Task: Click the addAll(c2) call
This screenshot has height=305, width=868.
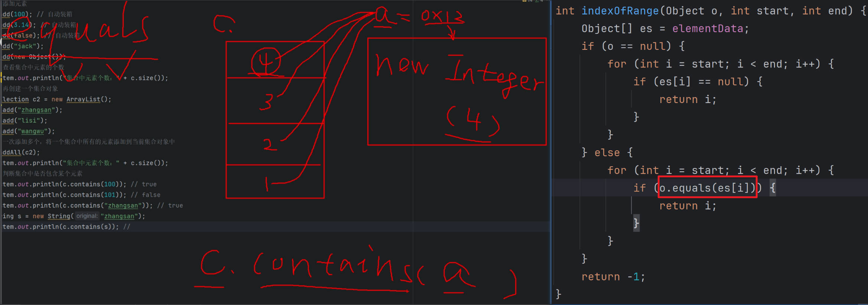Action: click(x=21, y=152)
